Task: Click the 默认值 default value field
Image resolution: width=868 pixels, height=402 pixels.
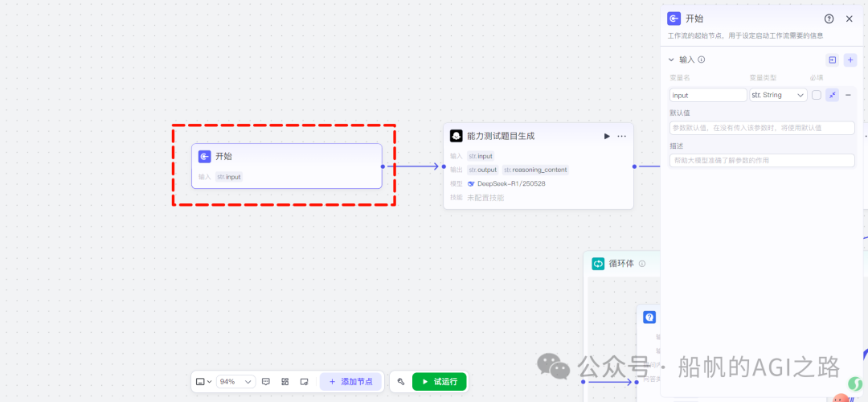Action: pyautogui.click(x=762, y=128)
